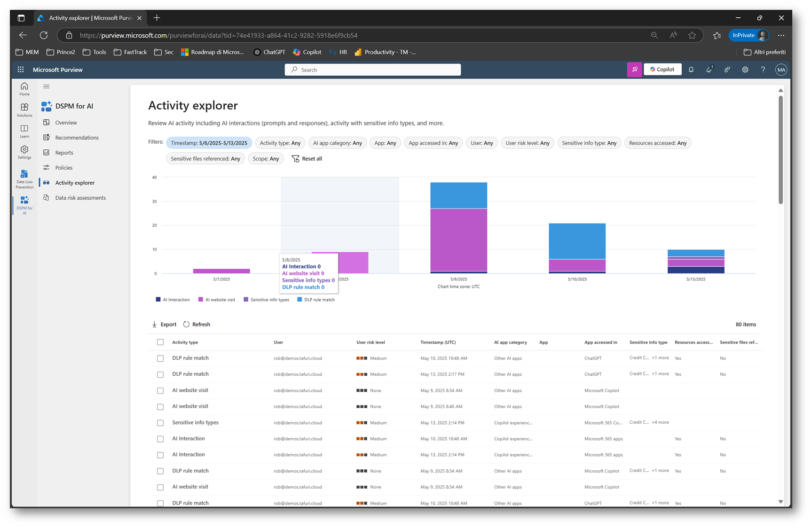Open a new browser tab
The image size is (812, 528).
click(157, 18)
